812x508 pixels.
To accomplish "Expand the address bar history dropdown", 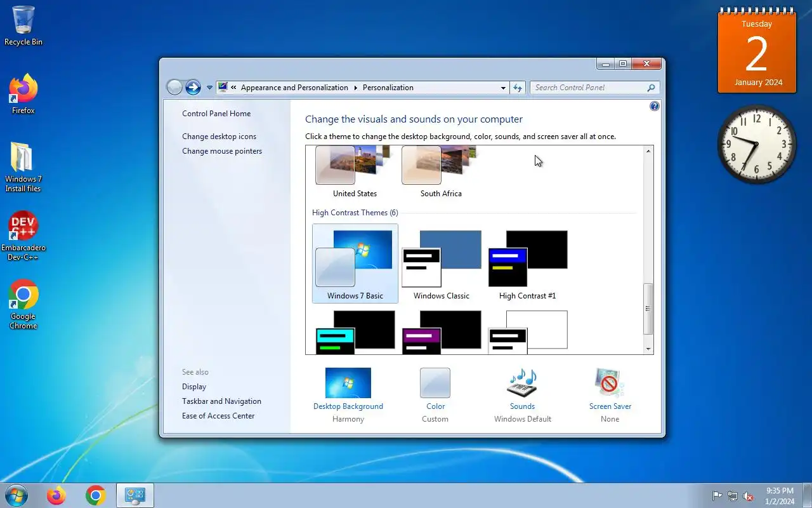I will click(x=503, y=88).
